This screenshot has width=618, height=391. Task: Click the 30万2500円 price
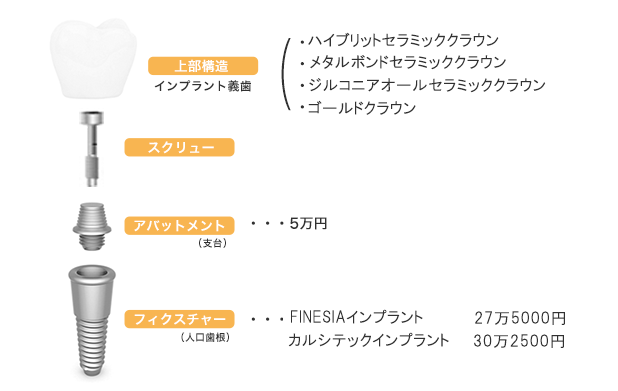pos(519,341)
